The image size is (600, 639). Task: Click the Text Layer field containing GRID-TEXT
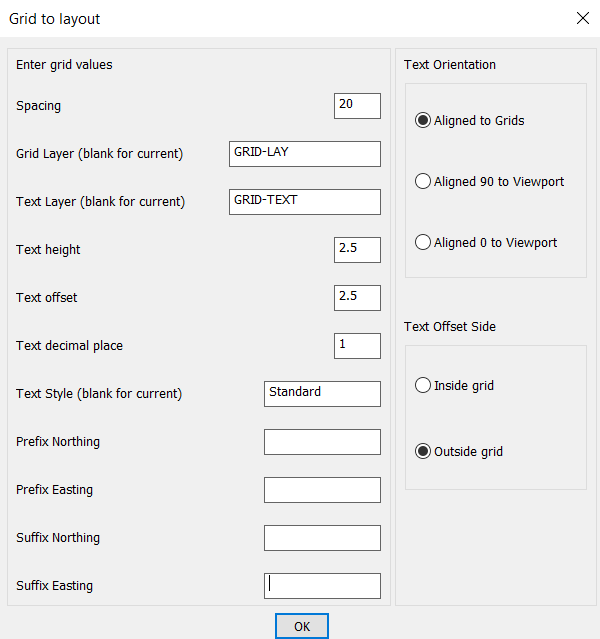pyautogui.click(x=304, y=202)
